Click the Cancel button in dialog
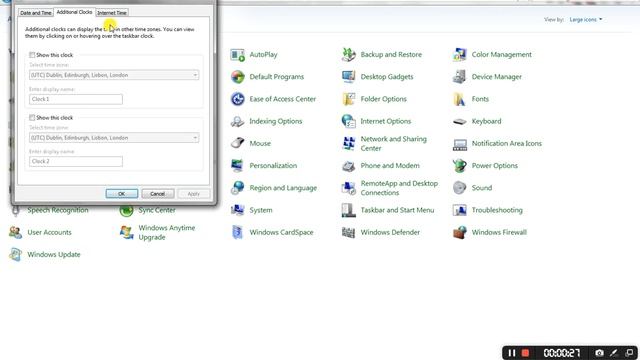This screenshot has width=640, height=360. [x=158, y=194]
